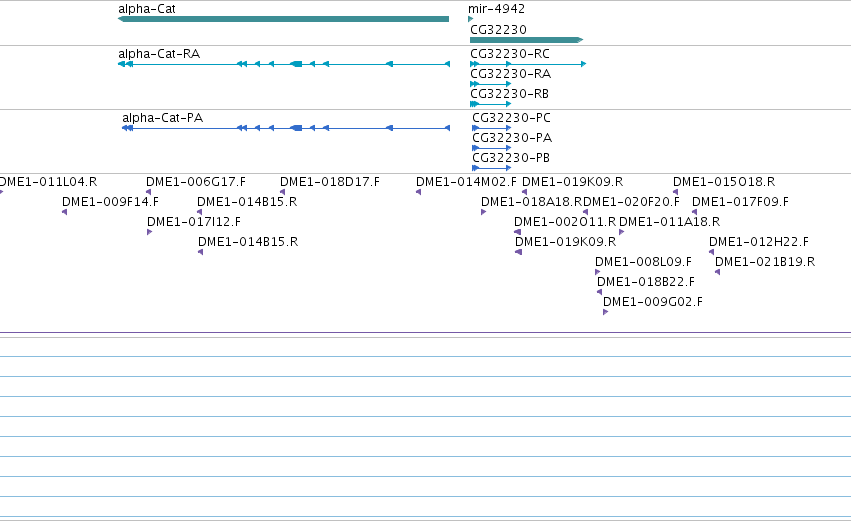Click the DME1-009F14.F label
The width and height of the screenshot is (851, 521).
coord(110,202)
